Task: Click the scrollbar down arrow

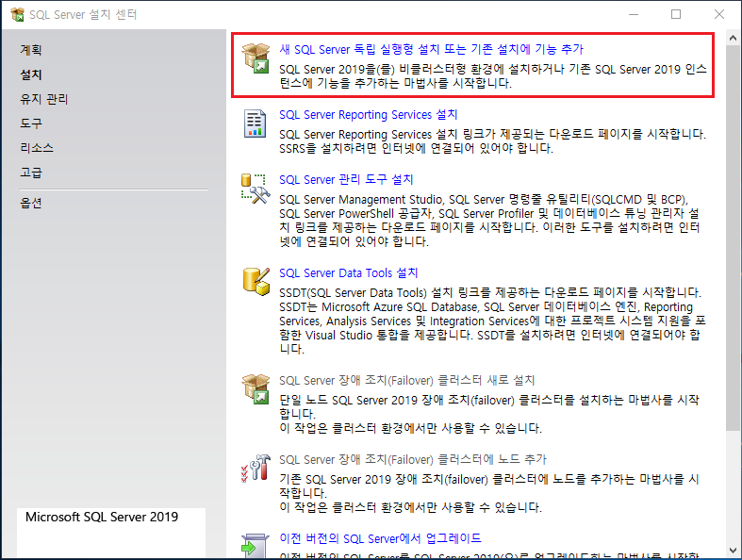Action: 733,551
